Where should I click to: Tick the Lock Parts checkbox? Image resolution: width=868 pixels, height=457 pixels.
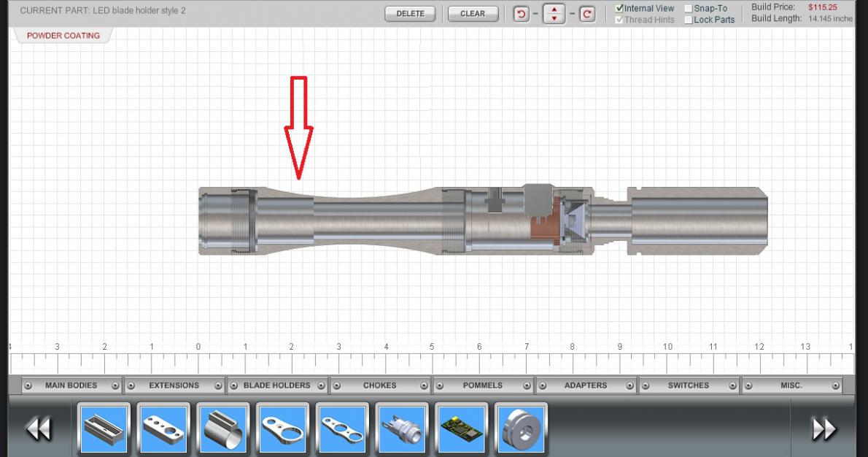[689, 20]
